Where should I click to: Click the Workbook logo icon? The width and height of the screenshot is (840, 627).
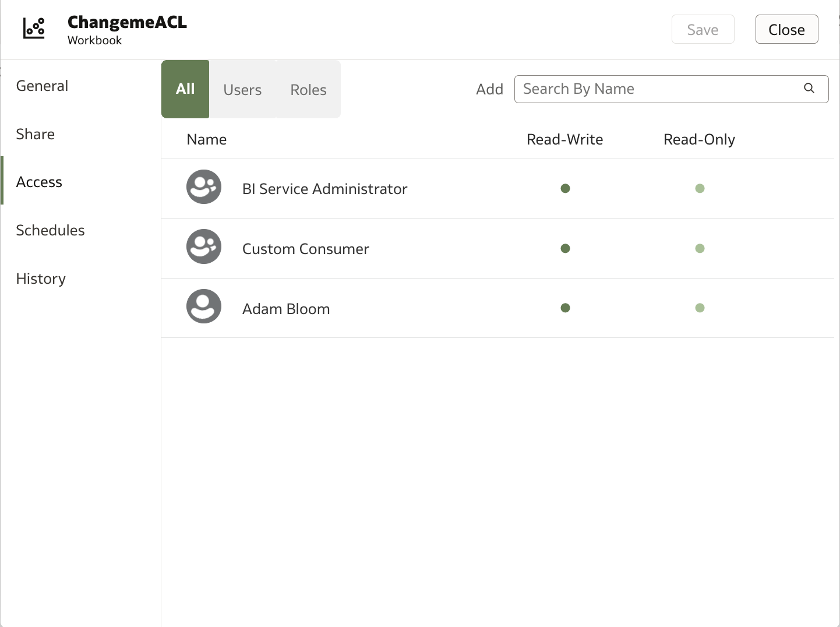(33, 28)
